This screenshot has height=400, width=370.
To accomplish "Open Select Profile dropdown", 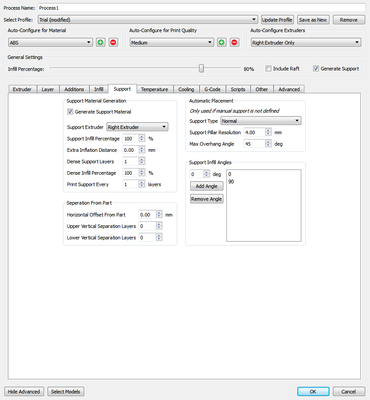I will [x=148, y=20].
